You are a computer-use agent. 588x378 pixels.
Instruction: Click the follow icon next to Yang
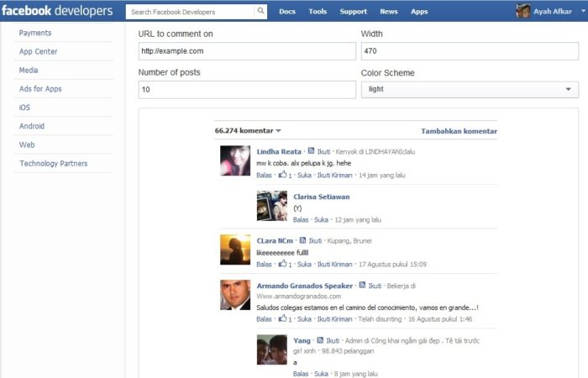tap(320, 340)
